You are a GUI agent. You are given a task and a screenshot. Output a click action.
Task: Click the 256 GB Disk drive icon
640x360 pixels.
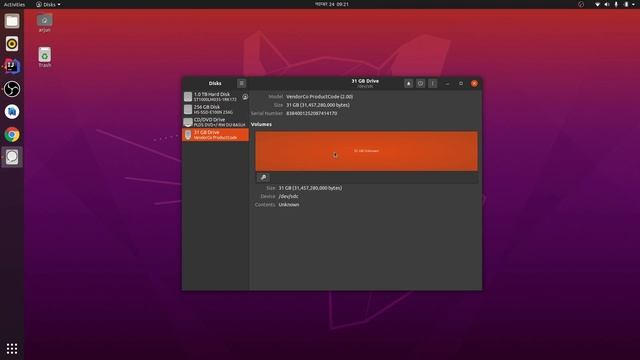[x=188, y=109]
